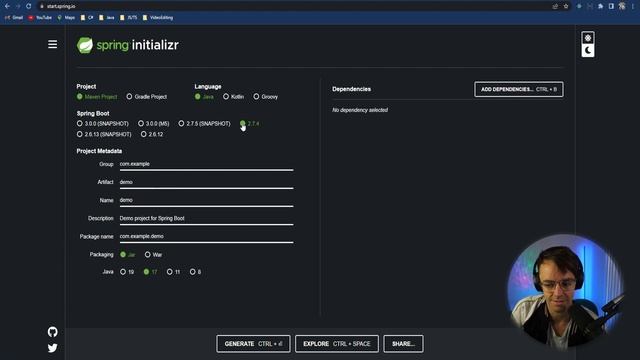Go back with the browser back arrow
Screen dimensions: 640x360
click(x=7, y=6)
